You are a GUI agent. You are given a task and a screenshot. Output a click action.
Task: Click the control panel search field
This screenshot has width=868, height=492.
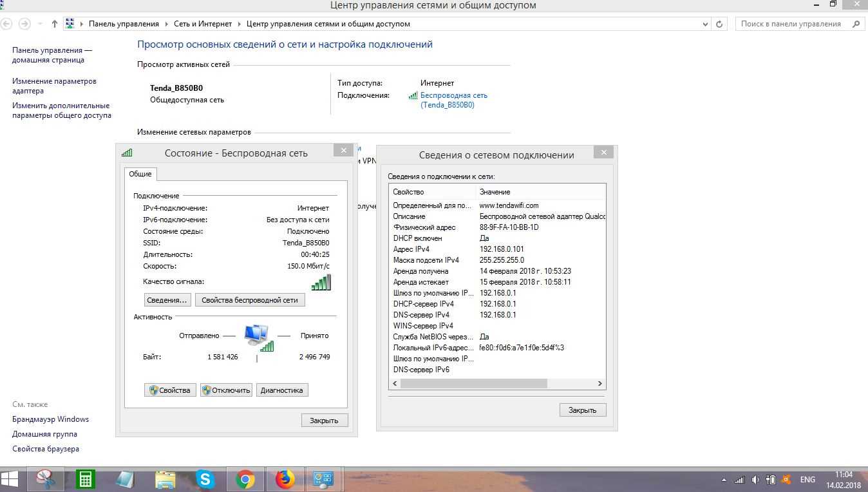coord(793,24)
